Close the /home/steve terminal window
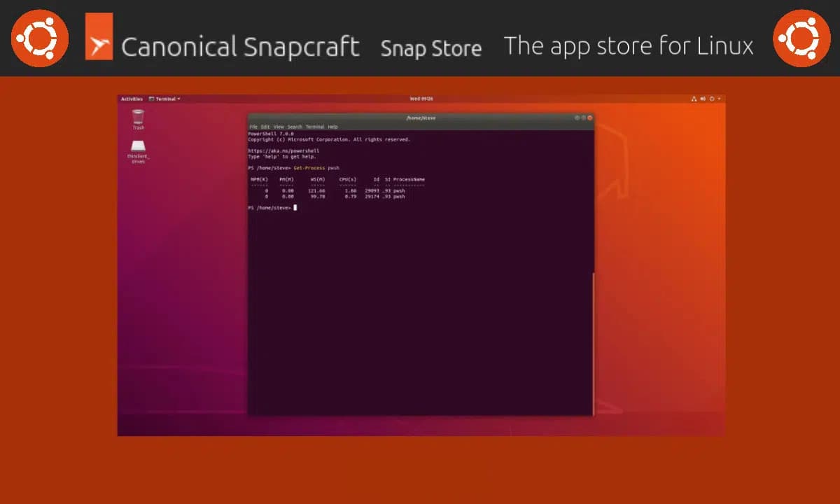The height and width of the screenshot is (504, 840). 590,118
